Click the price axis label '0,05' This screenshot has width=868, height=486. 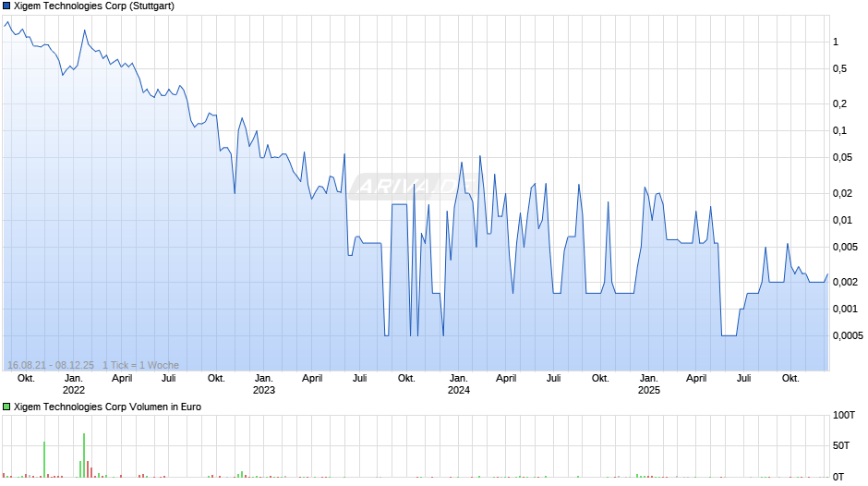[842, 157]
